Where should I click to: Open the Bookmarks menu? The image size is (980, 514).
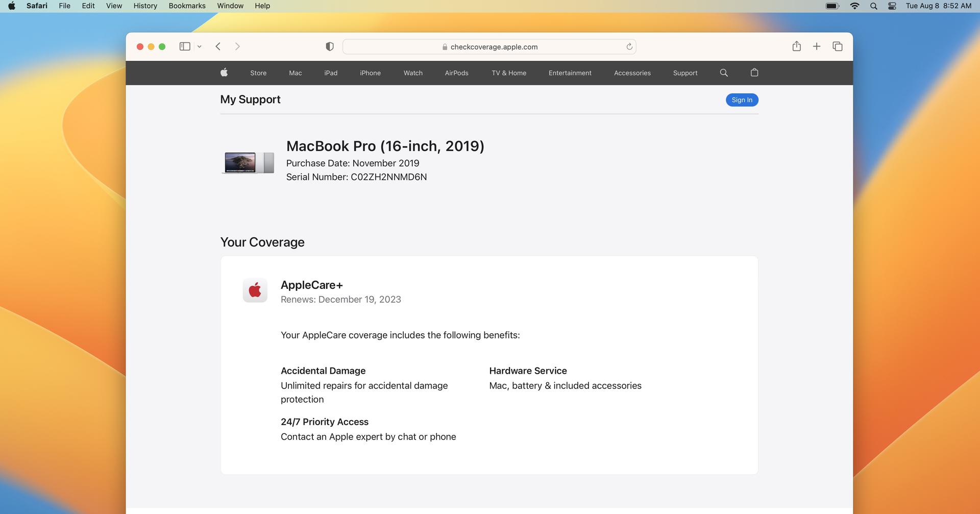point(187,6)
